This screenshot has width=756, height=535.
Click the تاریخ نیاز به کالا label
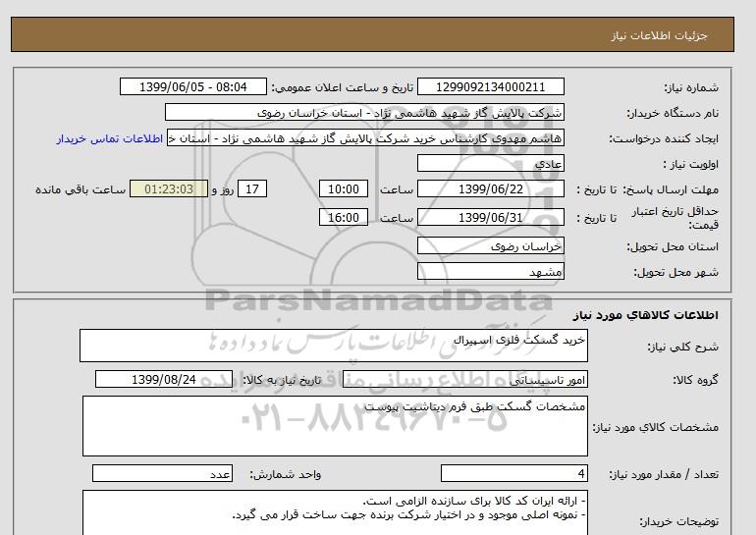tap(282, 380)
